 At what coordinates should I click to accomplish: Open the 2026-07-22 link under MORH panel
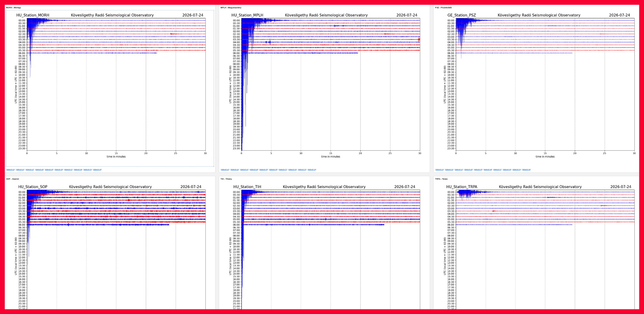tap(20, 170)
